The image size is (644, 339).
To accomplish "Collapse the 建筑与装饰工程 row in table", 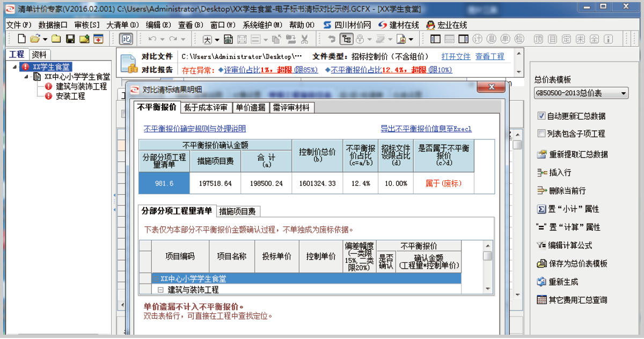I will [x=160, y=290].
